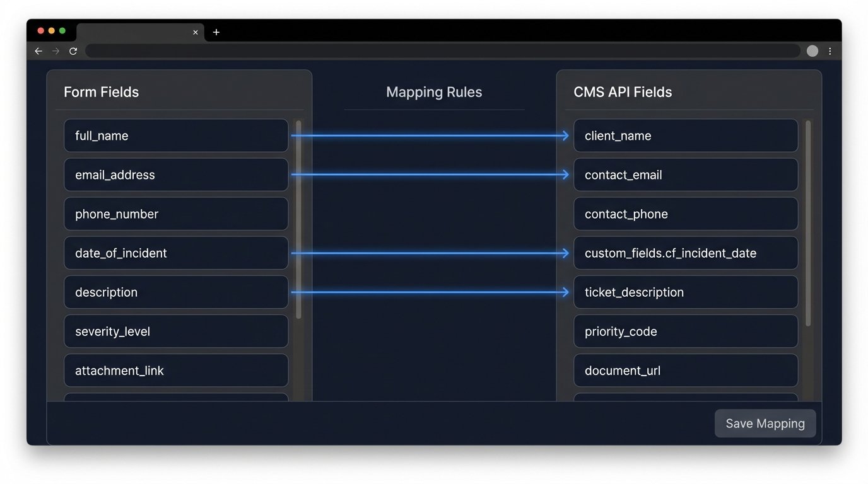
Task: Choose the attachment_link form field
Action: click(x=176, y=371)
